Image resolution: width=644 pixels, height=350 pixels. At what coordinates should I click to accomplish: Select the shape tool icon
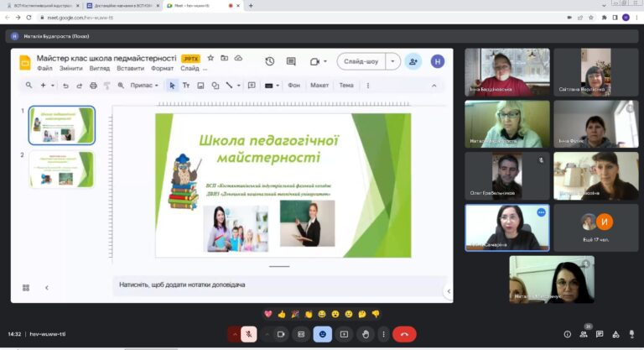click(216, 86)
